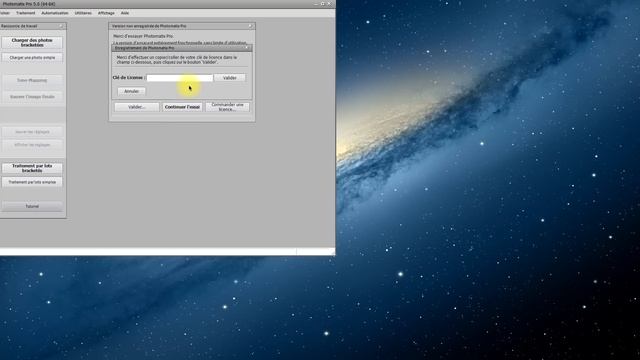Click into the Clé de Licence field
The height and width of the screenshot is (360, 640).
click(x=180, y=78)
